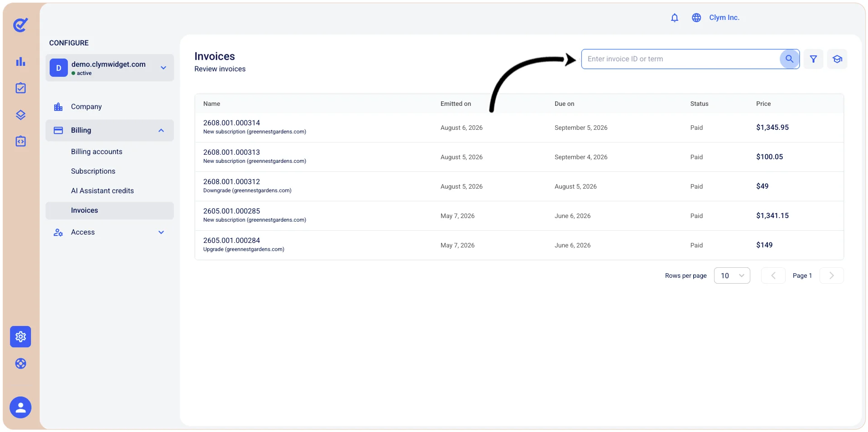The width and height of the screenshot is (868, 432).
Task: Click the Company building icon
Action: point(58,107)
